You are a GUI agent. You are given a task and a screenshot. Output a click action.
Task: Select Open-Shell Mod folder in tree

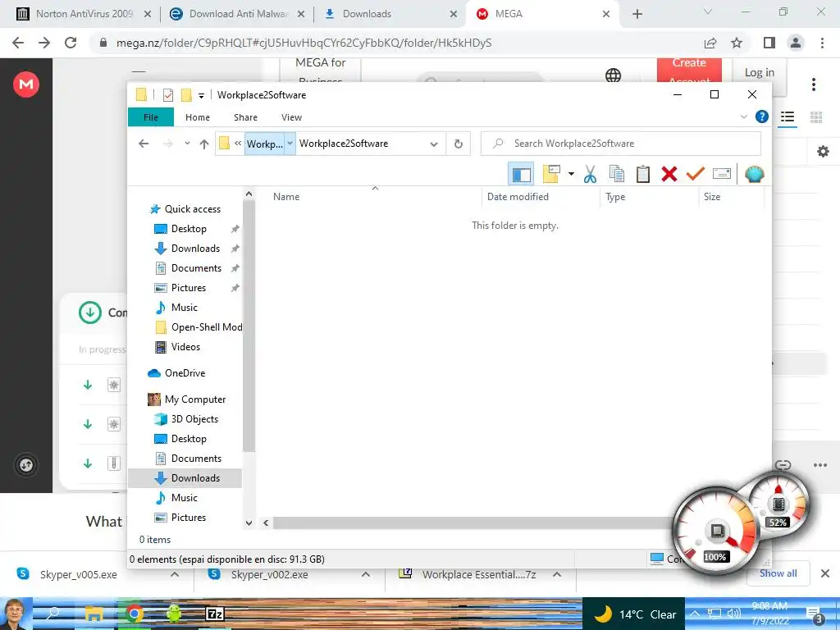(x=206, y=327)
